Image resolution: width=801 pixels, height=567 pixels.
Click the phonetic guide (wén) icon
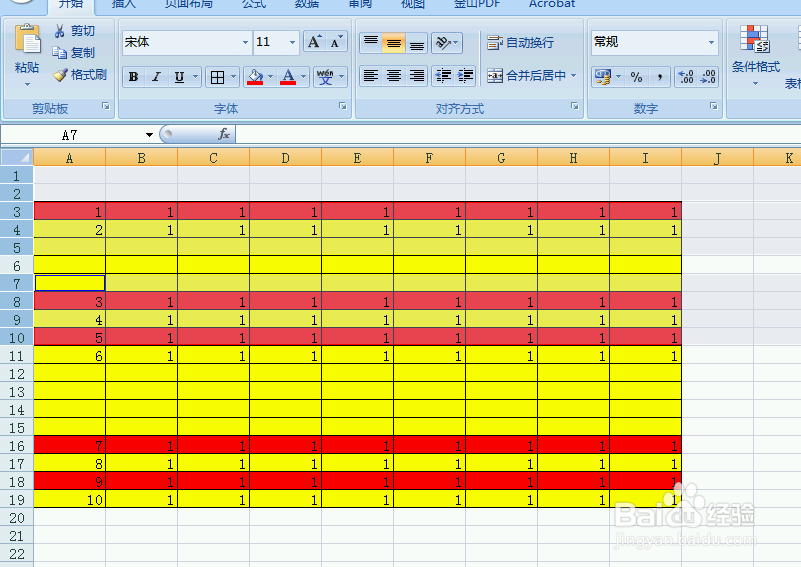click(325, 77)
